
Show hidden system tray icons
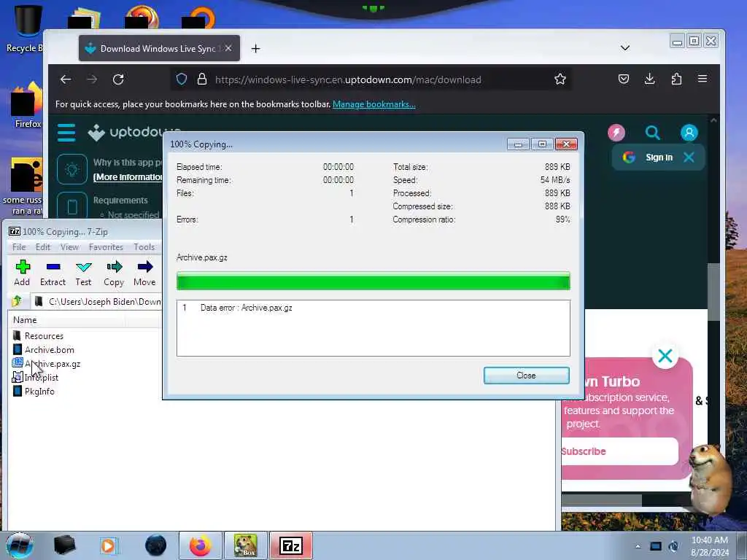pos(638,546)
